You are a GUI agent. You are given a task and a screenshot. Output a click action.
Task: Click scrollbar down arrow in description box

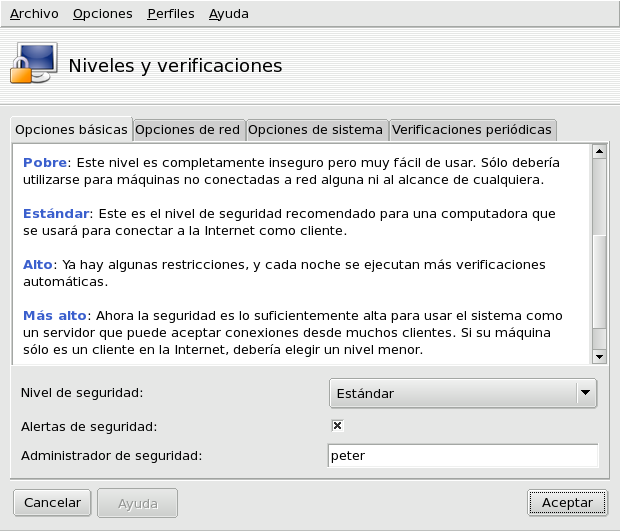coord(599,357)
